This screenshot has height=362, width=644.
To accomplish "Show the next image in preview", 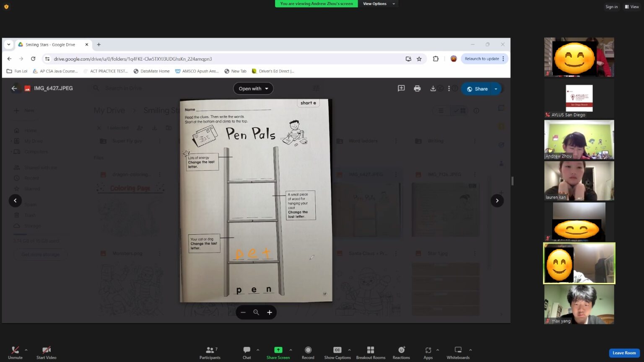I will pos(497,201).
